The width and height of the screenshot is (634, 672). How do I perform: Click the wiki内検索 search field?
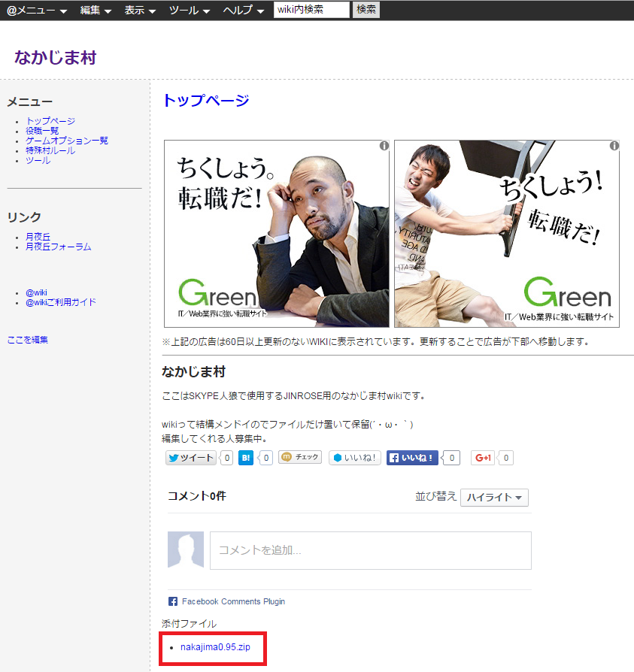pyautogui.click(x=311, y=10)
